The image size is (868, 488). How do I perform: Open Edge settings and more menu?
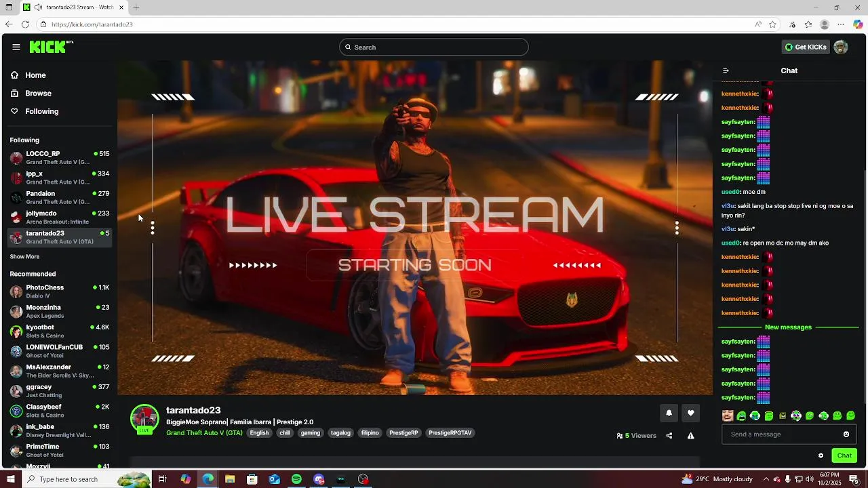841,24
